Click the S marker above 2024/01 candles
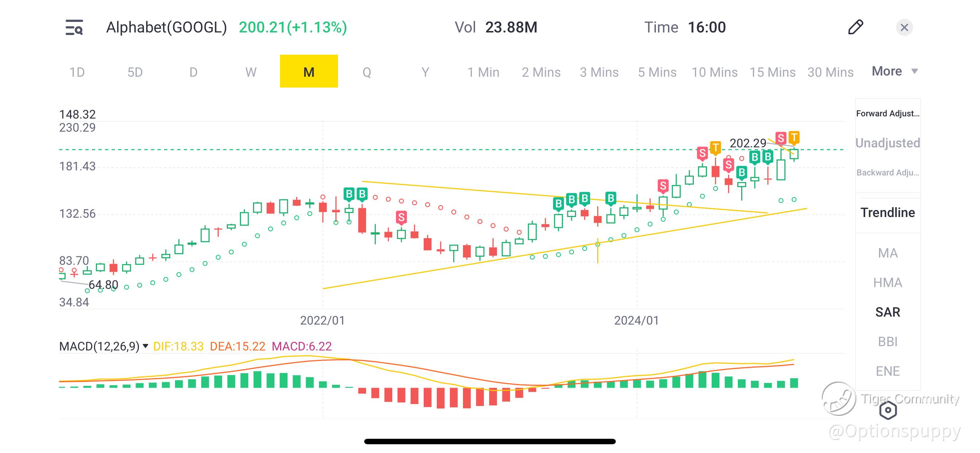 (663, 186)
